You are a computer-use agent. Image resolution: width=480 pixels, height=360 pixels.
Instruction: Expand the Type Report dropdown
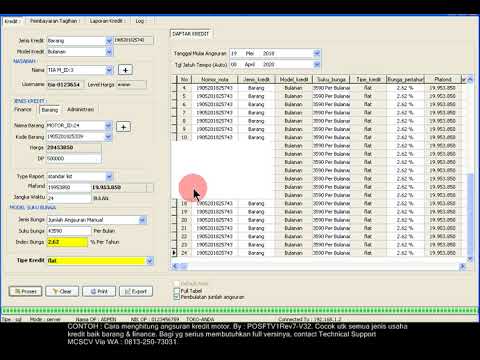pos(109,176)
